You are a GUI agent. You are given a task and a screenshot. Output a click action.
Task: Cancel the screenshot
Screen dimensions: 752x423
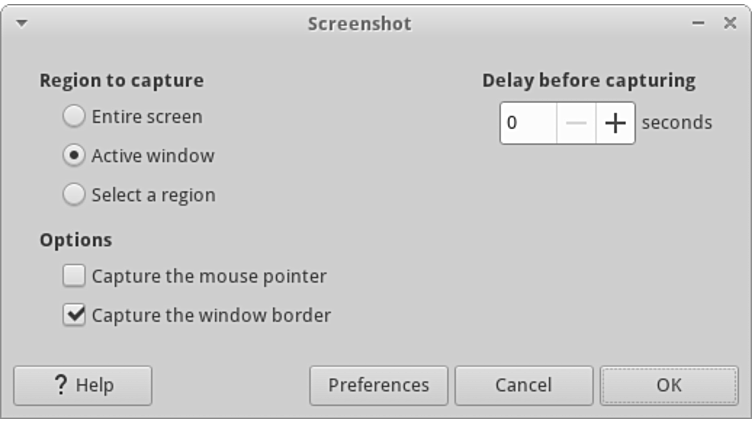523,385
